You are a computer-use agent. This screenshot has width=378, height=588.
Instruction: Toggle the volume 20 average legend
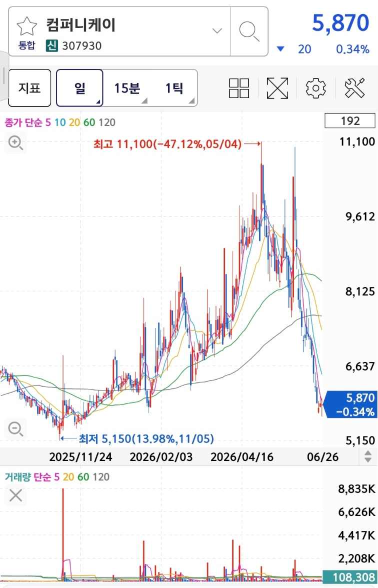[x=68, y=477]
